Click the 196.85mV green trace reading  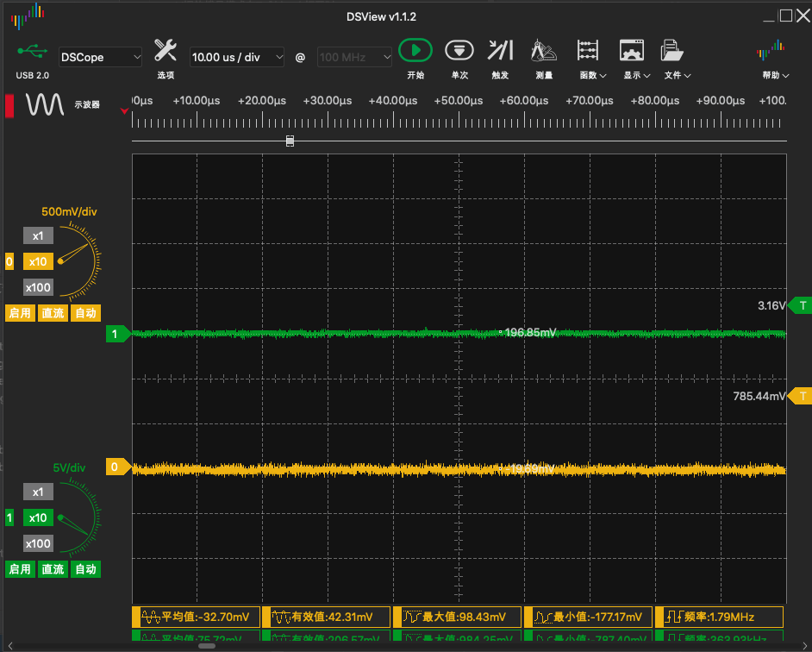(x=530, y=332)
